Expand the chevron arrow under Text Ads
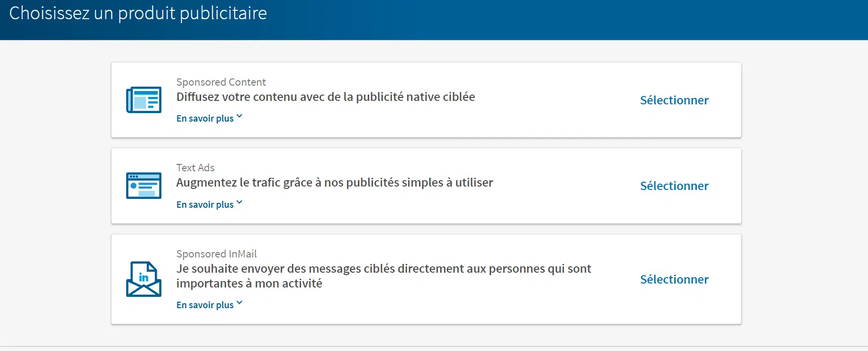 tap(240, 202)
